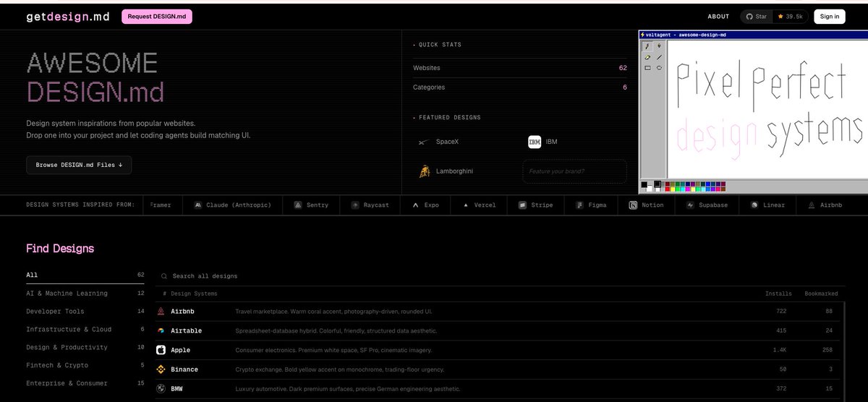Click the 39.5k star count
Image resolution: width=868 pixels, height=402 pixels.
tap(790, 17)
